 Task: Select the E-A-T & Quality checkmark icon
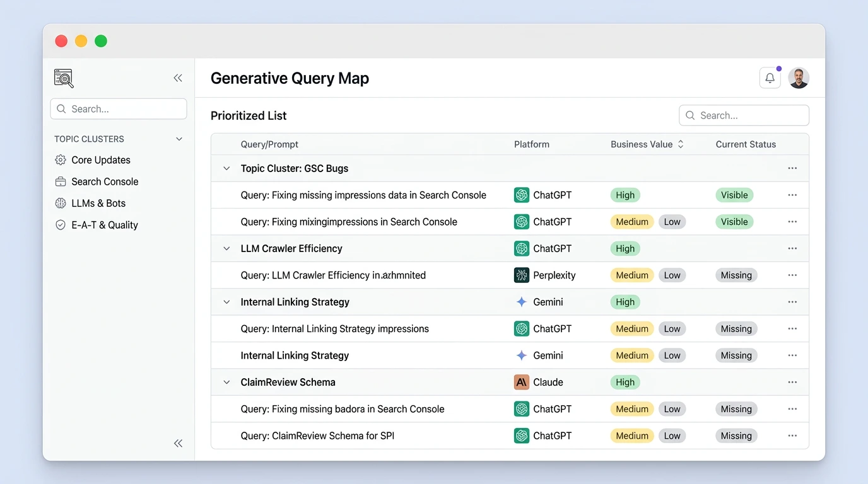(x=61, y=224)
